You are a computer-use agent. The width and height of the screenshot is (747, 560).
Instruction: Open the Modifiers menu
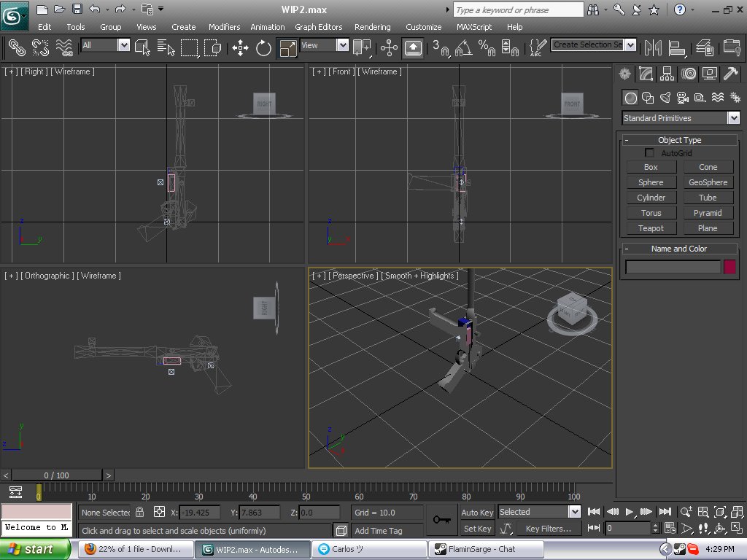coord(224,27)
